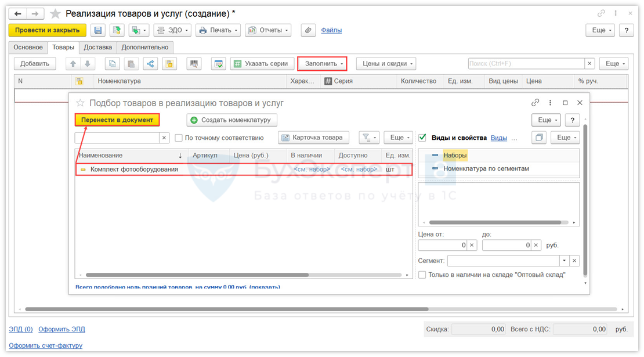Clear the dialog product search with the X
The image size is (644, 357).
pos(164,138)
